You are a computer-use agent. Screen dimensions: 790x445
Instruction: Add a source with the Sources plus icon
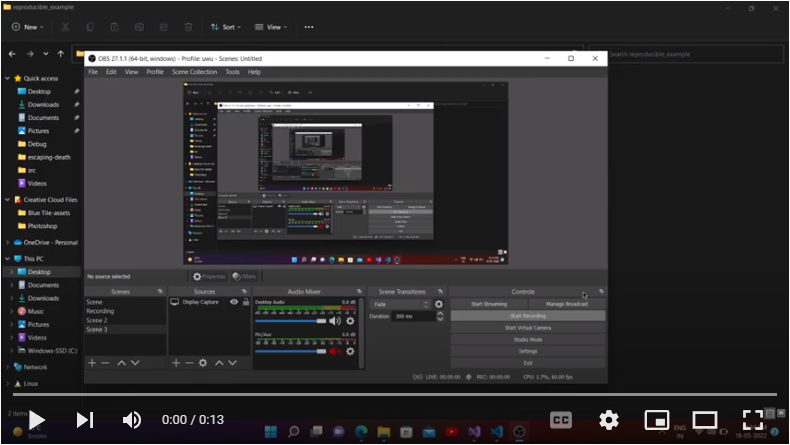coord(176,363)
